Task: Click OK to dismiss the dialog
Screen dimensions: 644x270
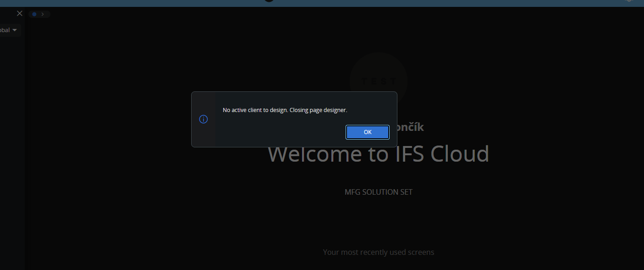Action: [368, 132]
